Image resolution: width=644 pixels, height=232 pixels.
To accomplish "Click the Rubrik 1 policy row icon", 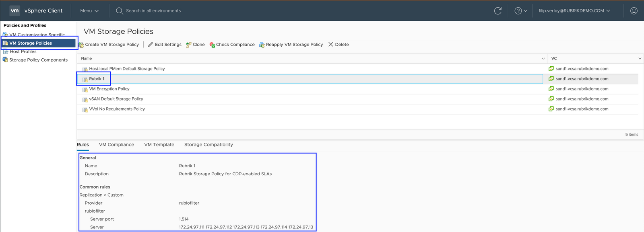I will coord(85,79).
